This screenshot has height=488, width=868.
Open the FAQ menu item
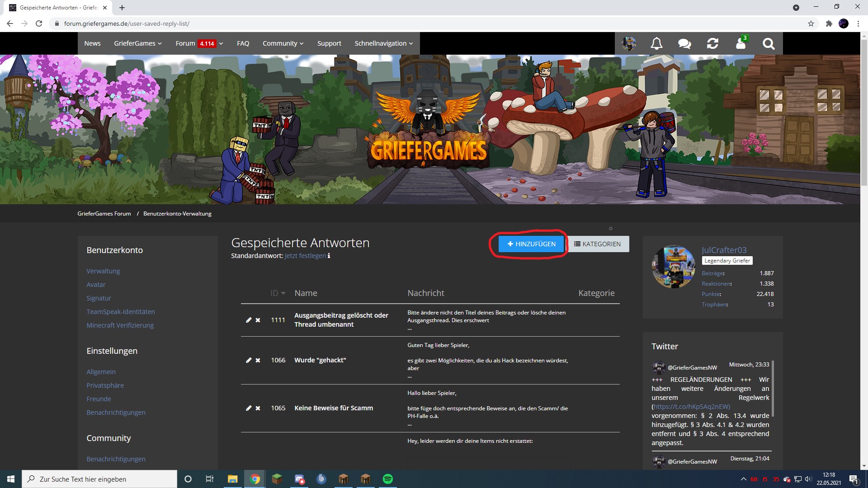click(243, 43)
